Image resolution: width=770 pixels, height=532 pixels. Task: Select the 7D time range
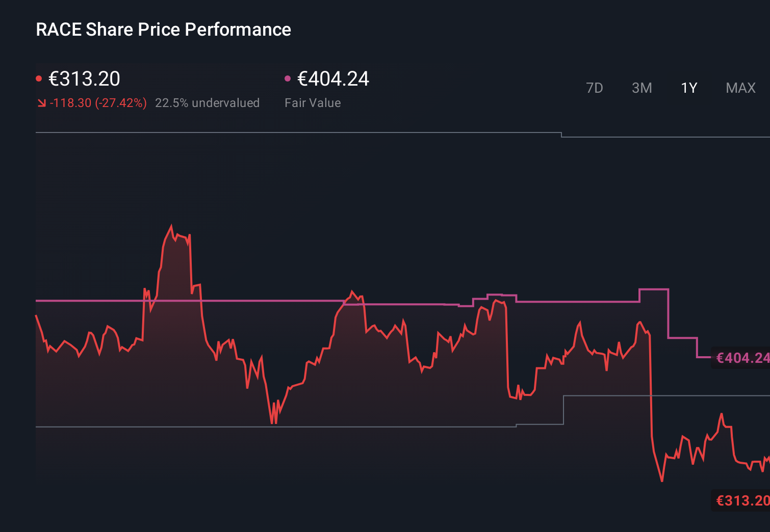[x=595, y=88]
